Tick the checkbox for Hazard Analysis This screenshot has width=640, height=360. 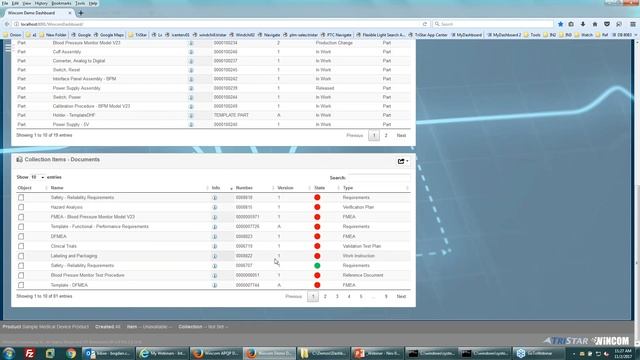(21, 207)
